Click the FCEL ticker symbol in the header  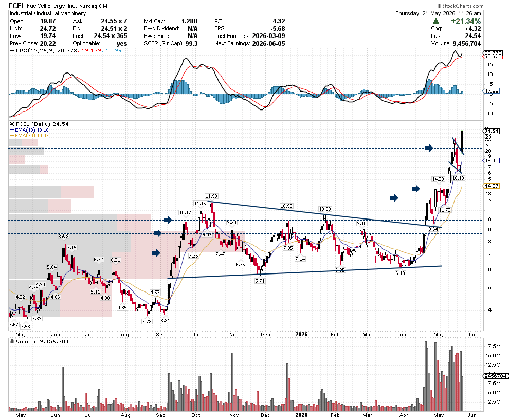[16, 6]
